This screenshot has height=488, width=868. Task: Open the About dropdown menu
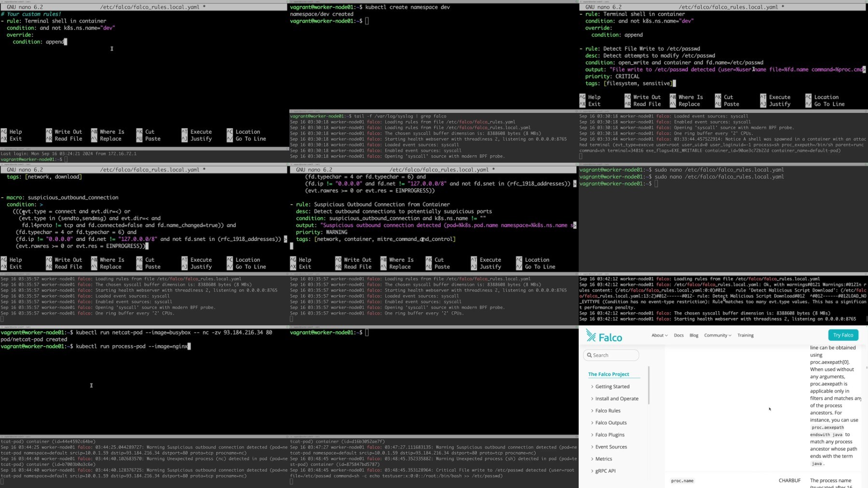659,335
